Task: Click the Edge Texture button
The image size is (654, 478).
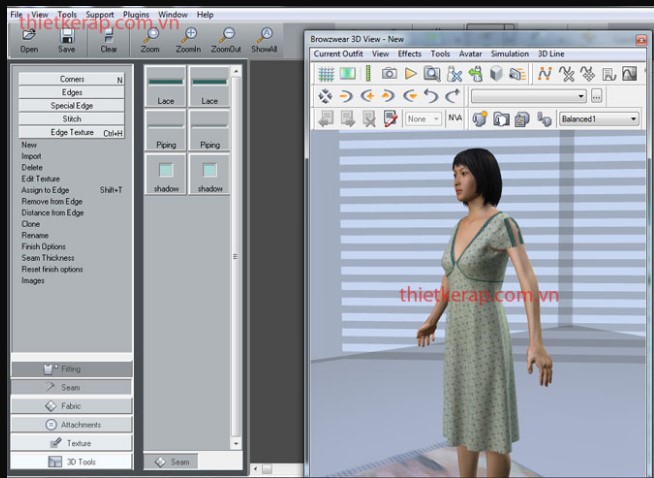Action: [x=71, y=133]
